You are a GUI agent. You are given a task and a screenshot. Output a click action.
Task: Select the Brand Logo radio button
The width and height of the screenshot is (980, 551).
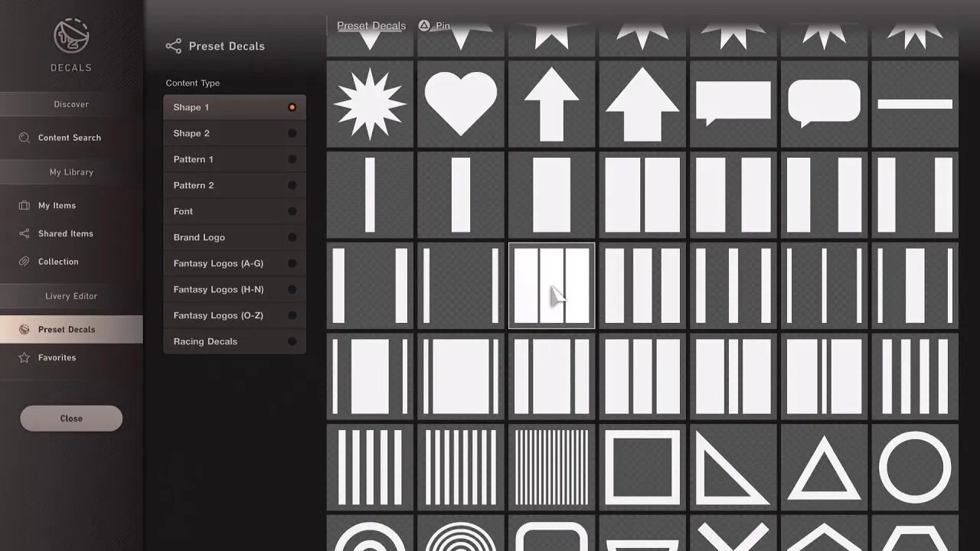pyautogui.click(x=292, y=237)
